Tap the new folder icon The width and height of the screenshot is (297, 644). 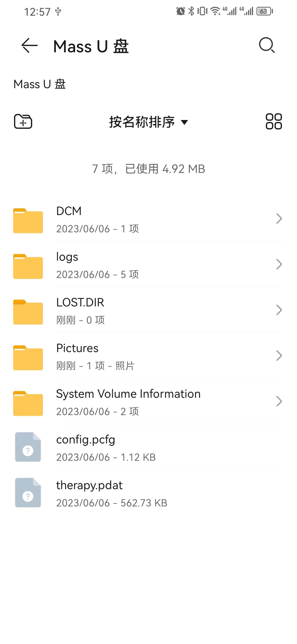click(x=23, y=121)
